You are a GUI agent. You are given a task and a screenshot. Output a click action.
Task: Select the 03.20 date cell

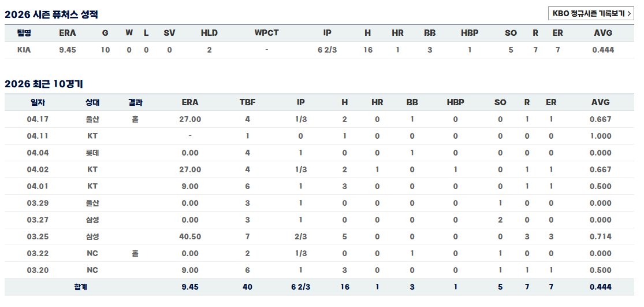pos(38,270)
